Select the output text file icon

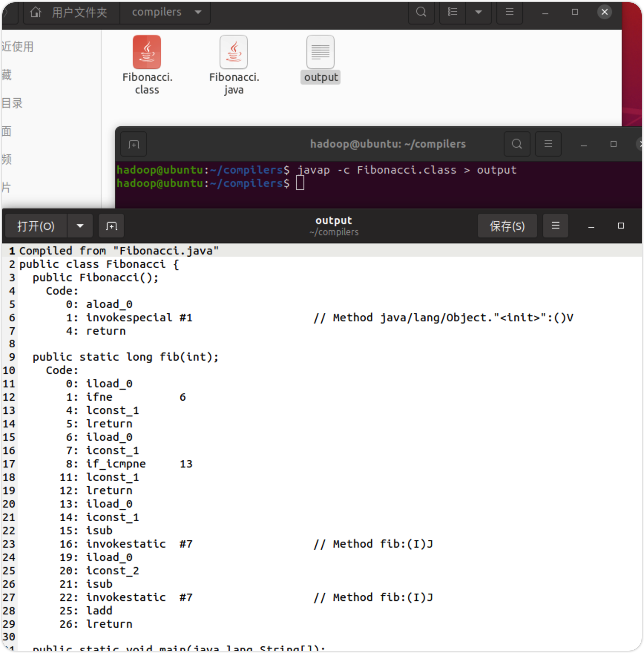click(321, 52)
